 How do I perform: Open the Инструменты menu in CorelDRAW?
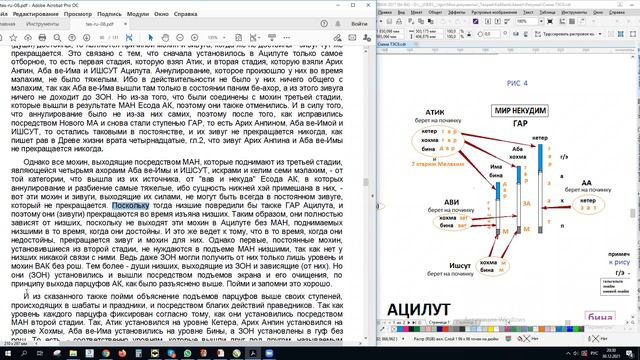pos(574,12)
